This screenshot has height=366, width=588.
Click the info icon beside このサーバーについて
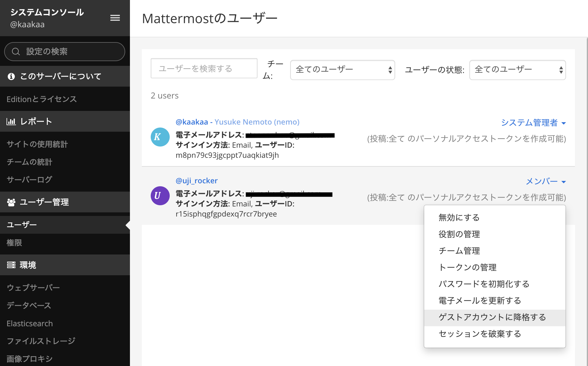coord(11,77)
